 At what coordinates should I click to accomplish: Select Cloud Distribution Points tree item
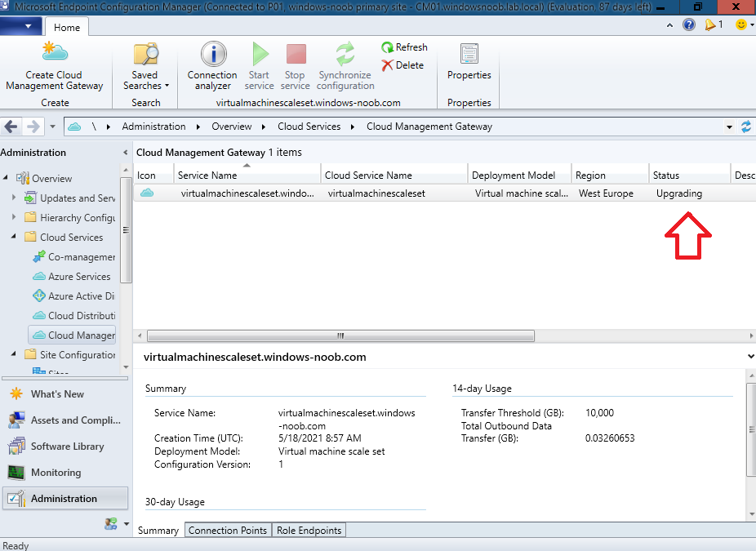click(73, 316)
